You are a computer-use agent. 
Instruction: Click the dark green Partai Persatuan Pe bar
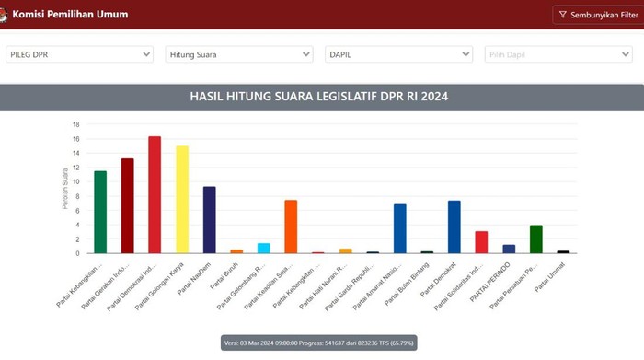[536, 239]
